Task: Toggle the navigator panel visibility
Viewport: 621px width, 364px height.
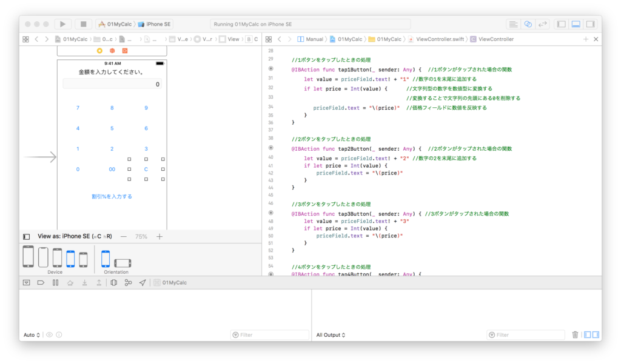Action: (561, 24)
